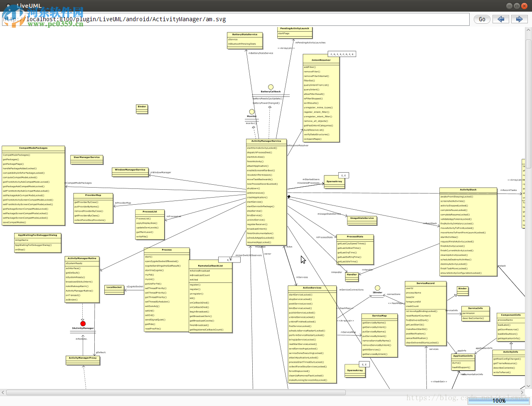Click the vertical scrollbar up arrow

(529, 30)
